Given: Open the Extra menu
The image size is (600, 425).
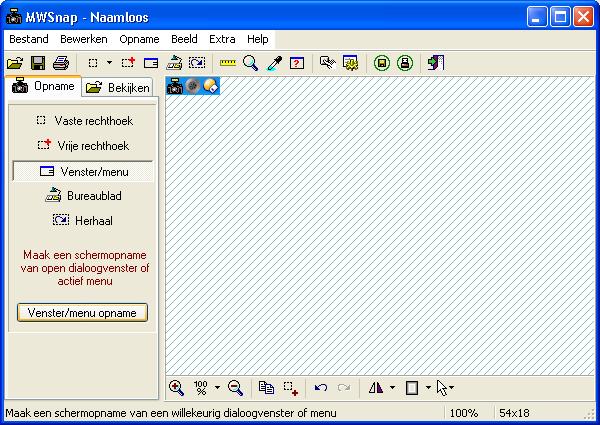Looking at the screenshot, I should click(x=222, y=39).
